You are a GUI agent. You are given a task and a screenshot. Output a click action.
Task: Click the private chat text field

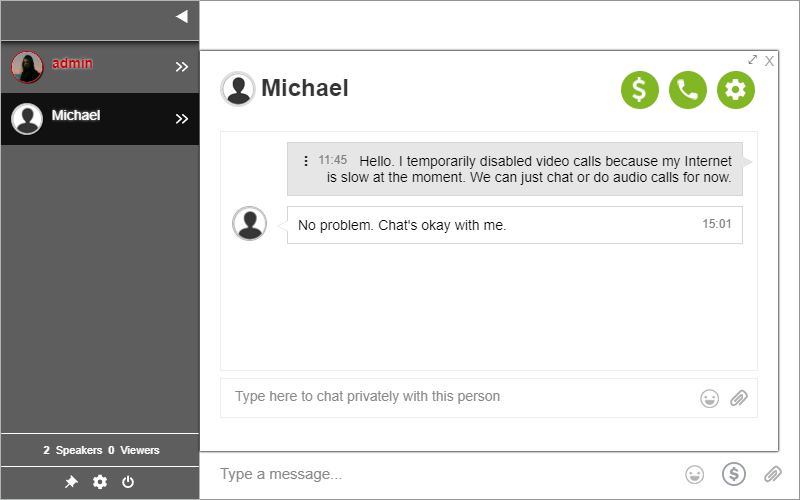(x=460, y=397)
